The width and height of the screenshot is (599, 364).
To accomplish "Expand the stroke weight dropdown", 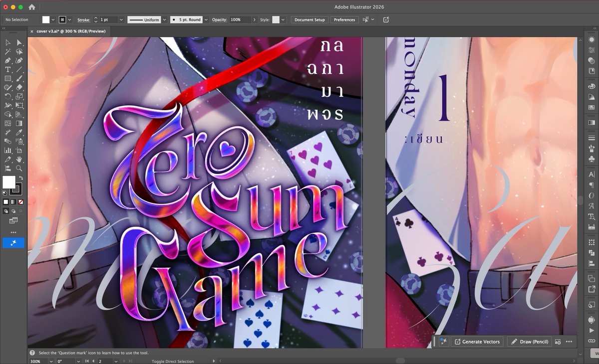I will click(x=121, y=20).
